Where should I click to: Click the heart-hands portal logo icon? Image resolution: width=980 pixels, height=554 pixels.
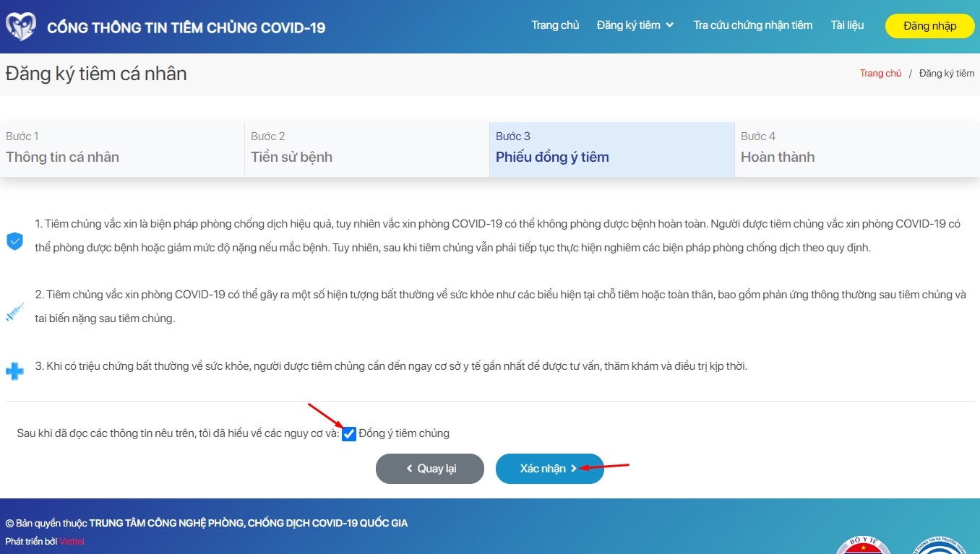[21, 25]
